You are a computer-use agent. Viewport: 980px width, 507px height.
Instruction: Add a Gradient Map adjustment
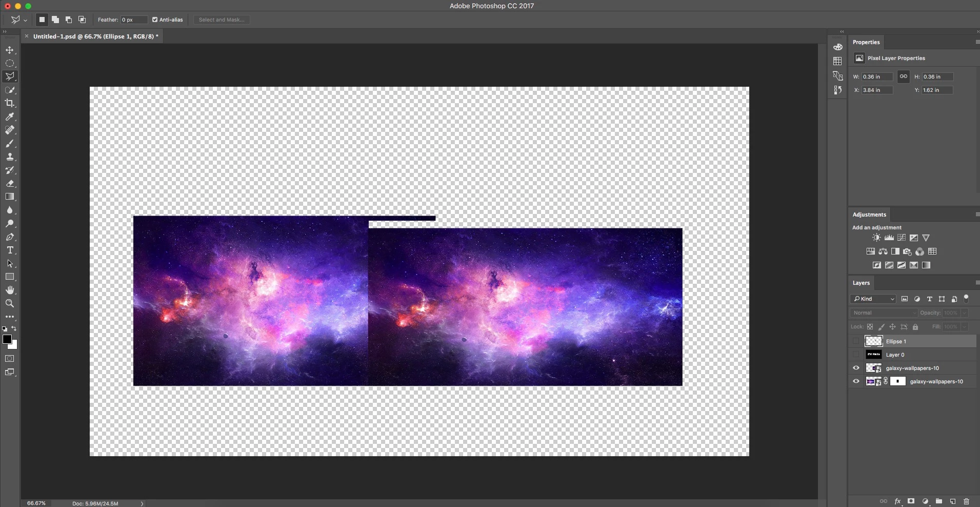click(926, 265)
